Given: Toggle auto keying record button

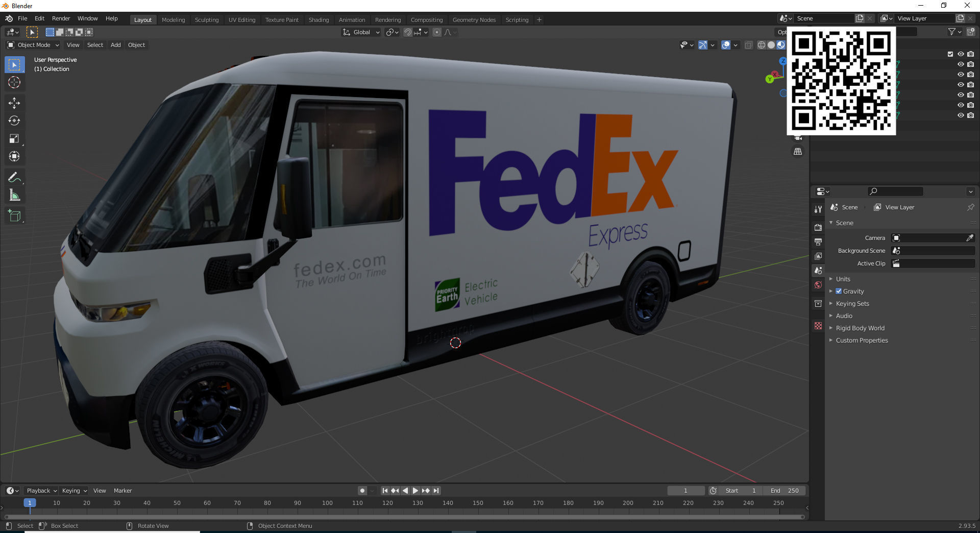Looking at the screenshot, I should (362, 491).
